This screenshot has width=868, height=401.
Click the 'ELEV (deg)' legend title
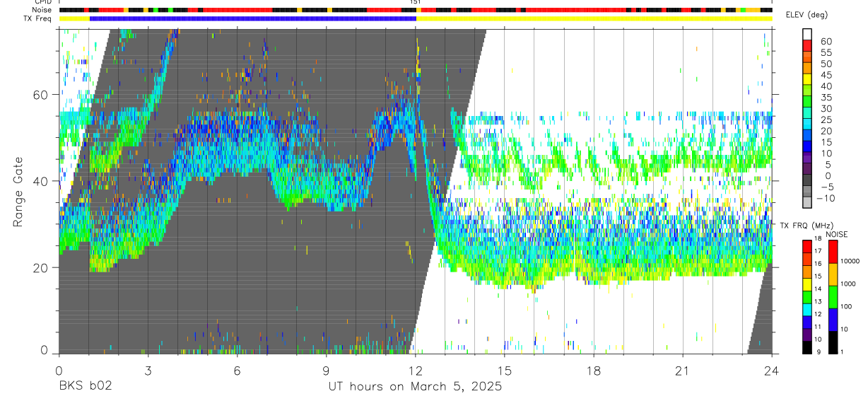point(807,16)
